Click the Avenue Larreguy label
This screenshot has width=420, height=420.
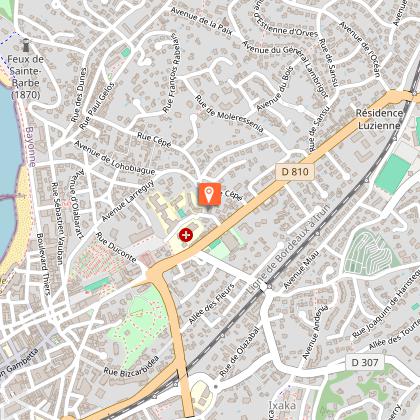coord(128,201)
